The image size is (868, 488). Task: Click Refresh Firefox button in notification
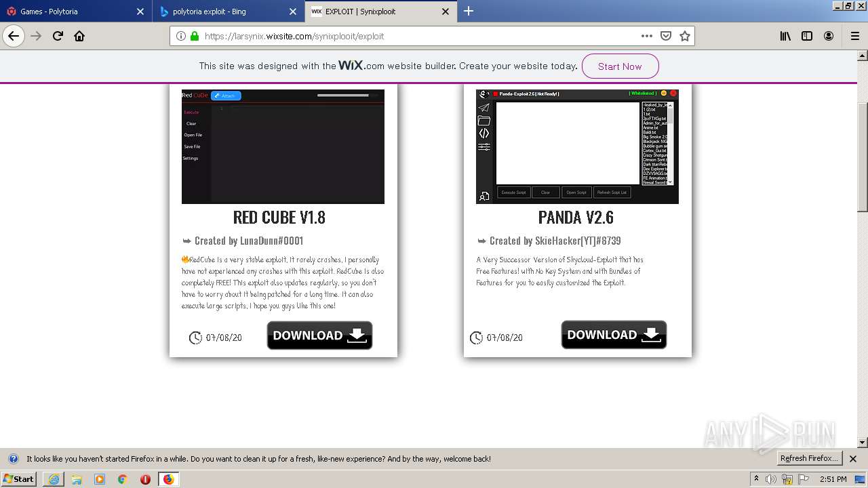click(809, 458)
